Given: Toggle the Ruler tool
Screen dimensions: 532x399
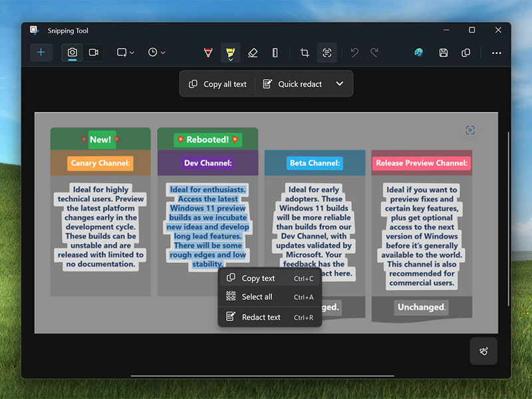Looking at the screenshot, I should pyautogui.click(x=275, y=53).
